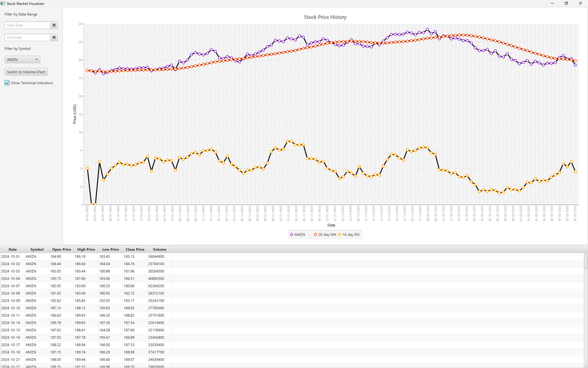Select the 2024-10-09 date cell
The width and height of the screenshot is (588, 368).
(x=12, y=301)
